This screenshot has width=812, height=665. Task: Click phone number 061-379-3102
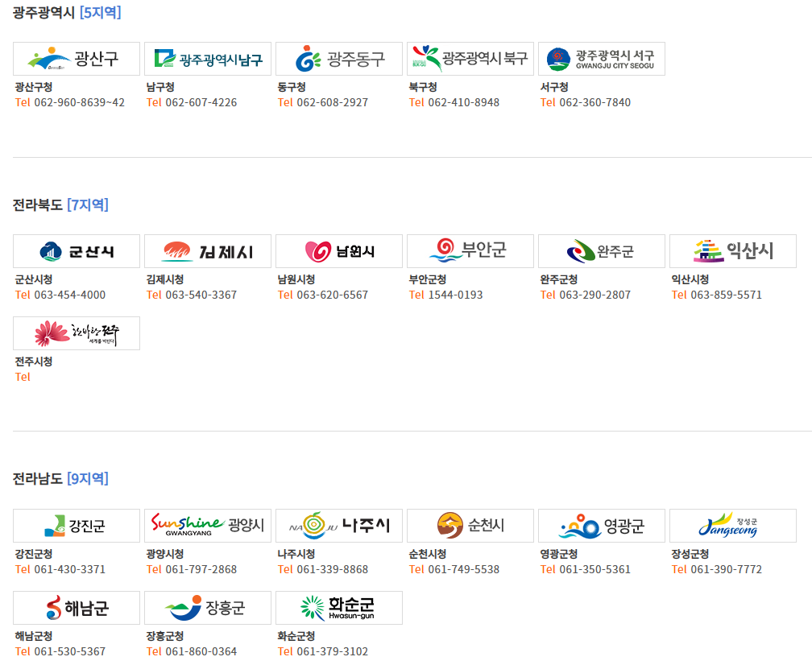tap(333, 651)
